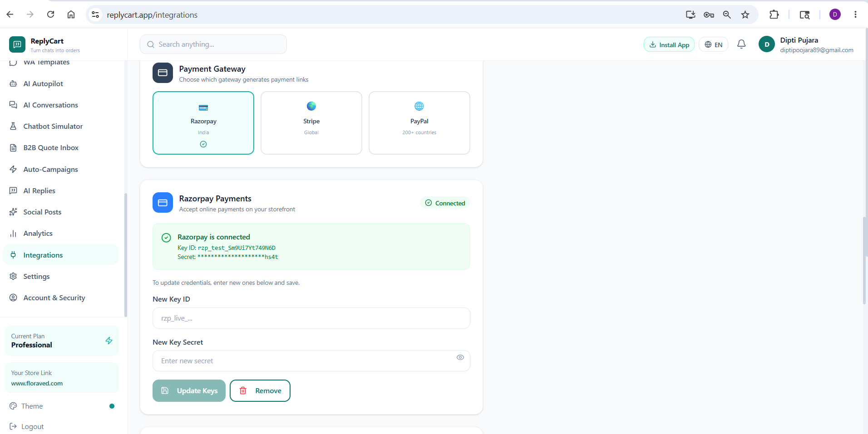Navigate to B2B Quote Inbox

tap(61, 147)
